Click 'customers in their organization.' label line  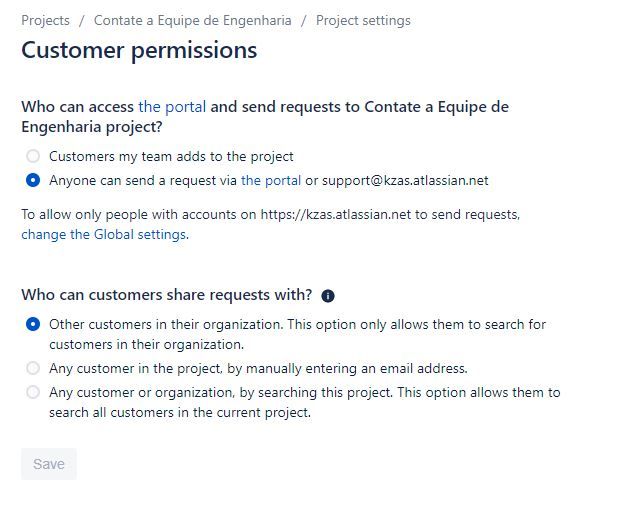pos(146,345)
